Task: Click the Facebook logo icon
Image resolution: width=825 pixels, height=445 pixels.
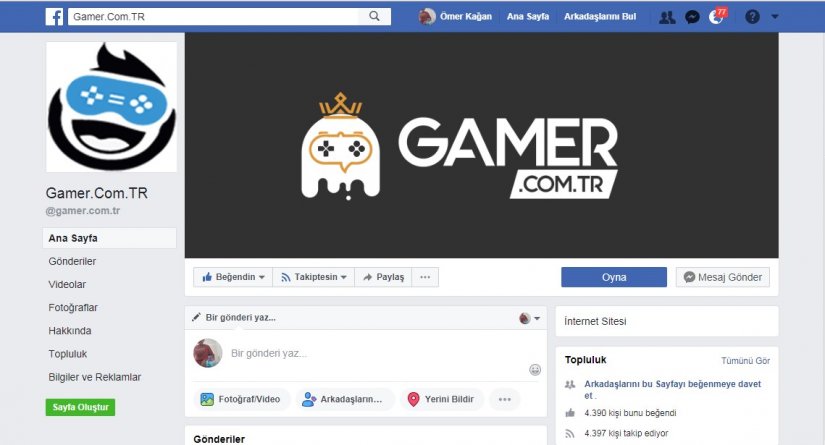Action: [x=54, y=16]
